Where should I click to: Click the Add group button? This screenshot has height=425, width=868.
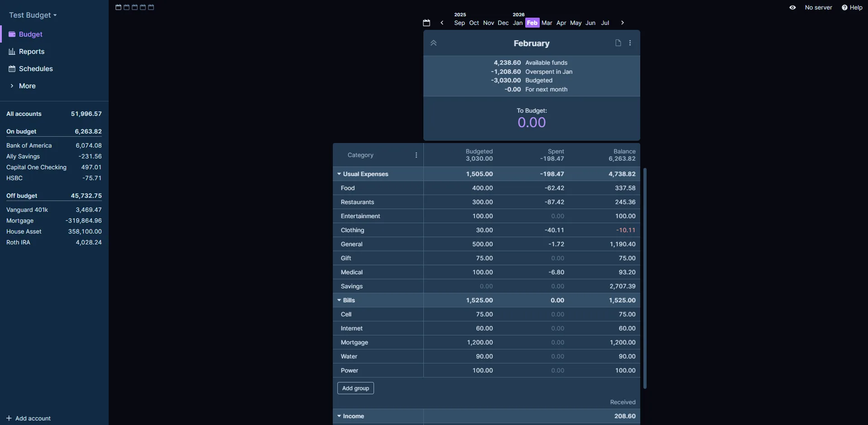(355, 388)
